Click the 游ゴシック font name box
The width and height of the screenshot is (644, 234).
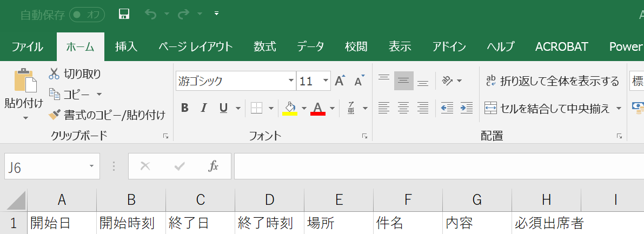pyautogui.click(x=231, y=81)
